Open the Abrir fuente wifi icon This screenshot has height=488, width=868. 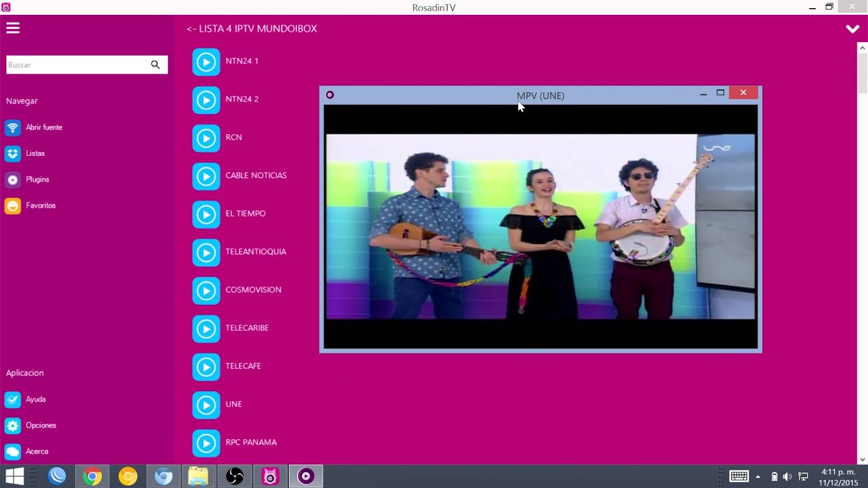[13, 127]
